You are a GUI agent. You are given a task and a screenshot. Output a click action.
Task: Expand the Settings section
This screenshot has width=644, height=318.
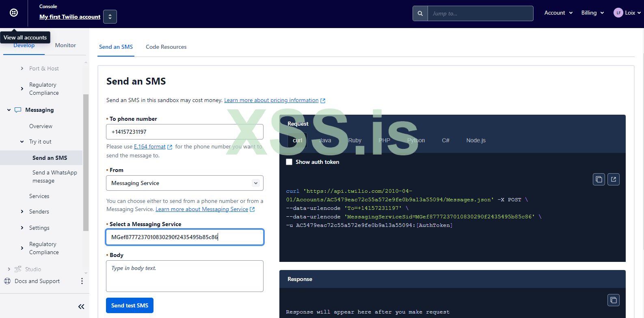coord(22,228)
